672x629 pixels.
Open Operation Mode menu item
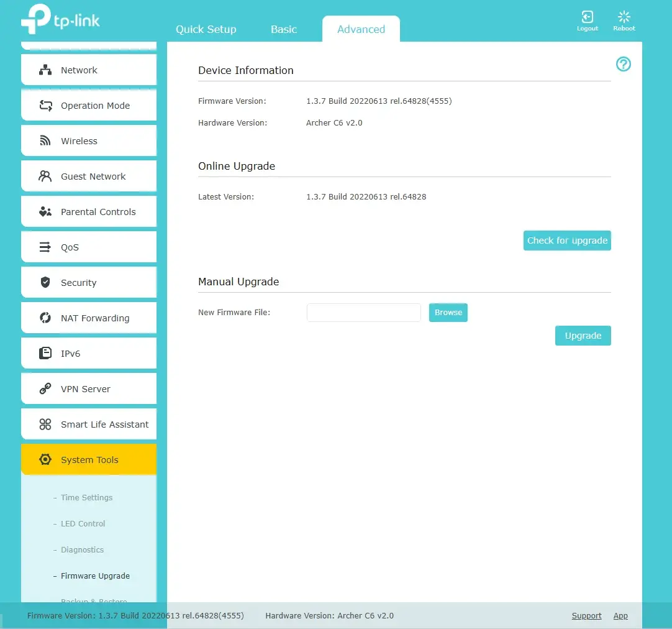click(x=89, y=106)
